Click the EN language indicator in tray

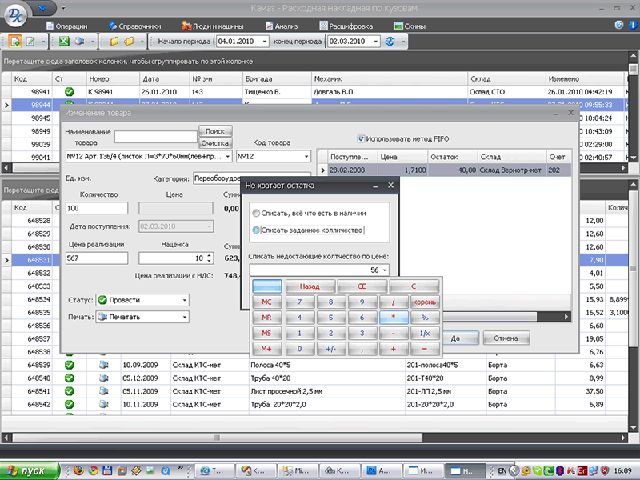click(x=502, y=471)
